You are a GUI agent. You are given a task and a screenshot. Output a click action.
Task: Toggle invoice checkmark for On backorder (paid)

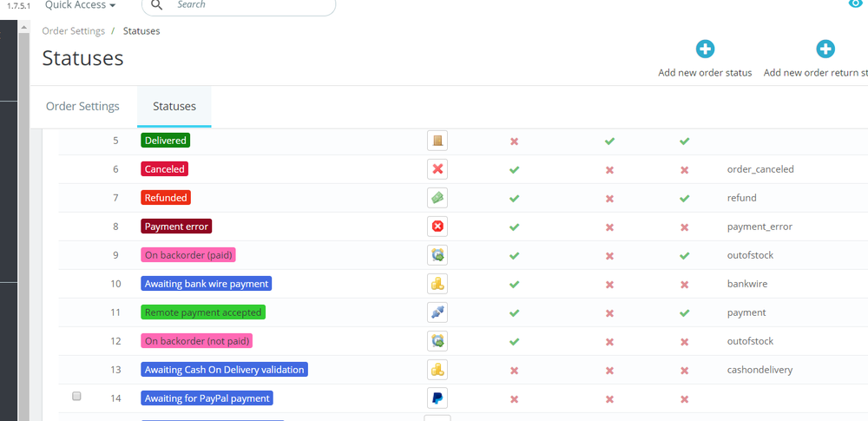coord(684,256)
